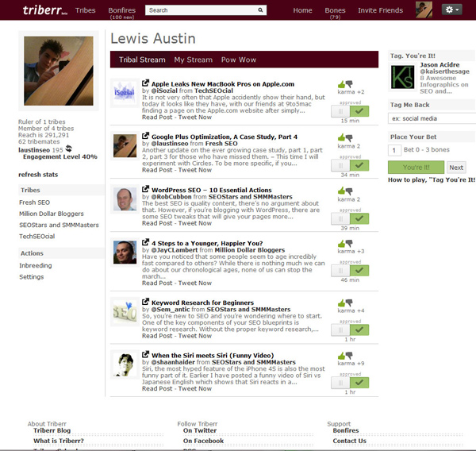
Task: Click refresh arrows icon beside laustinseo 195
Action: pyautogui.click(x=69, y=148)
